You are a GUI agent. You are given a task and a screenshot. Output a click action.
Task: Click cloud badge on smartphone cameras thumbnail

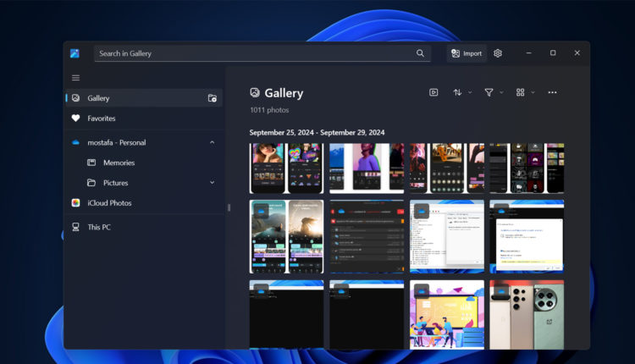click(501, 291)
